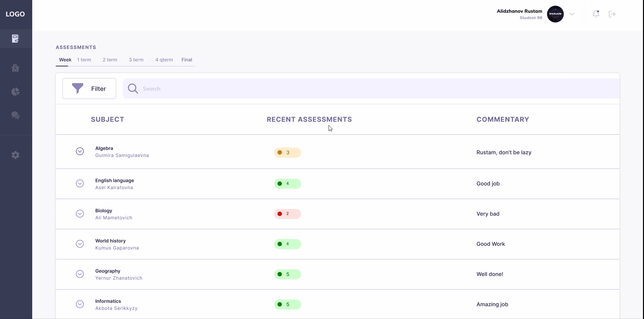Open the assessments journal sidebar icon

point(15,39)
